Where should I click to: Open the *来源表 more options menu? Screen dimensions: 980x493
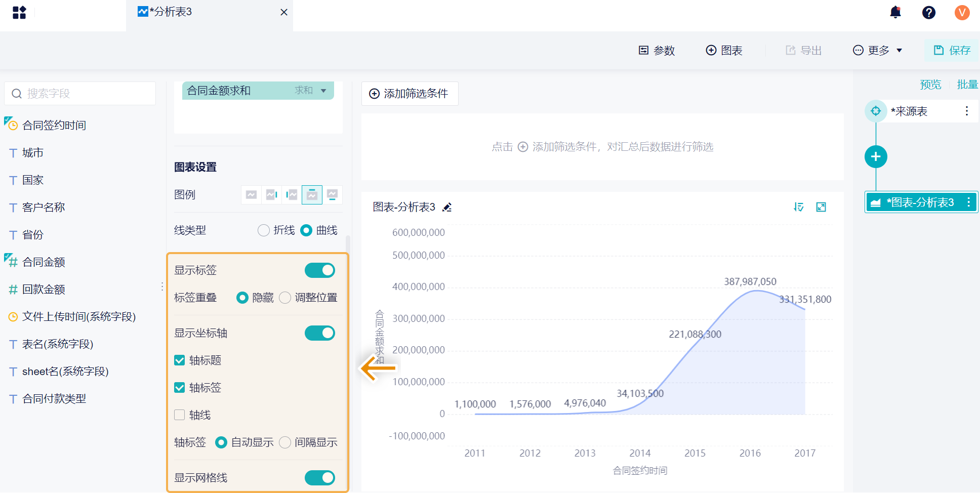[x=967, y=111]
